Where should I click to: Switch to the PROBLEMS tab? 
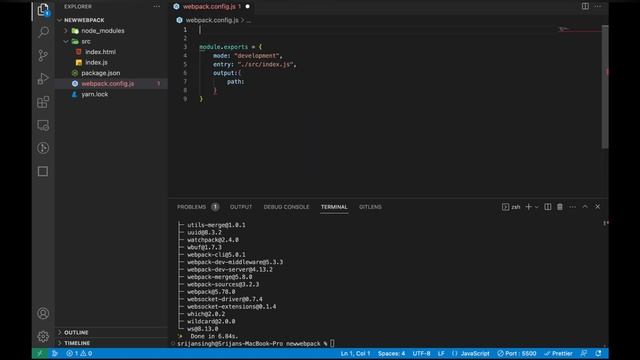198,207
